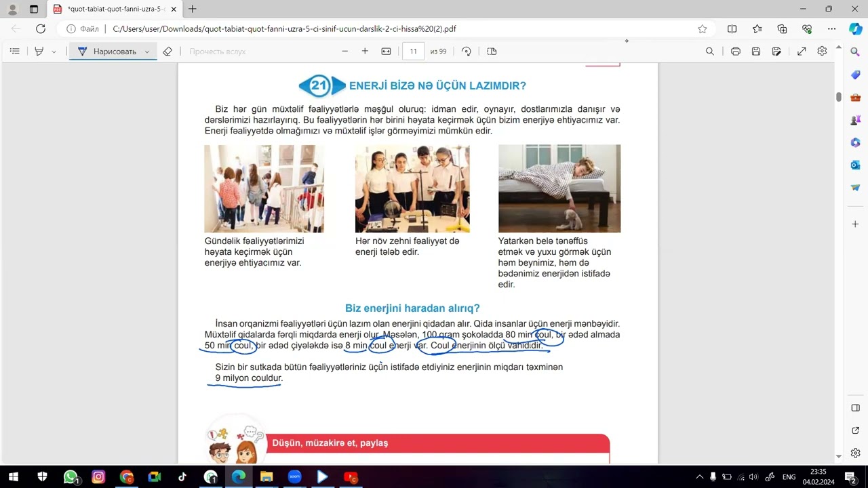This screenshot has width=868, height=488.
Task: Click Прочесть вслух read aloud
Action: (217, 52)
